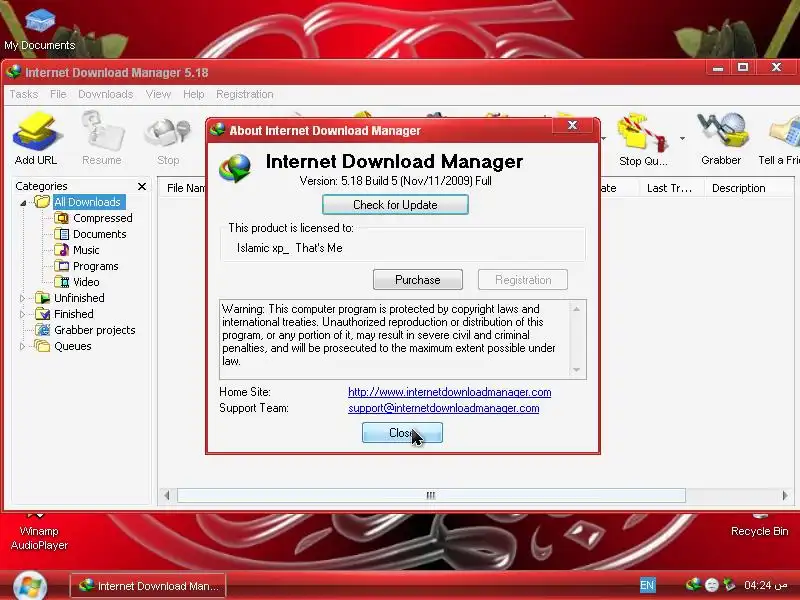Viewport: 800px width, 600px height.
Task: Click the Purchase button
Action: click(x=418, y=280)
